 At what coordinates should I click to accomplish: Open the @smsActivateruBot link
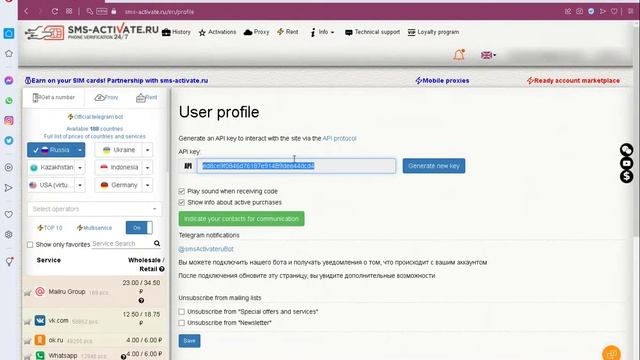(206, 249)
